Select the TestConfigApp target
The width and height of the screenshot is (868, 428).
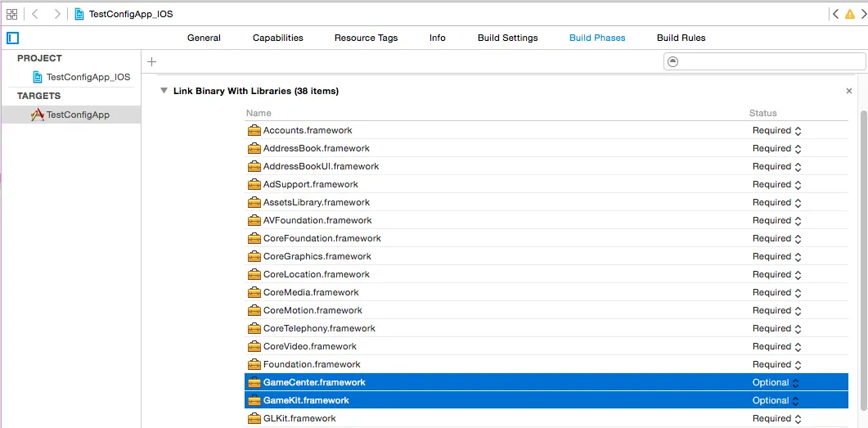(x=70, y=115)
